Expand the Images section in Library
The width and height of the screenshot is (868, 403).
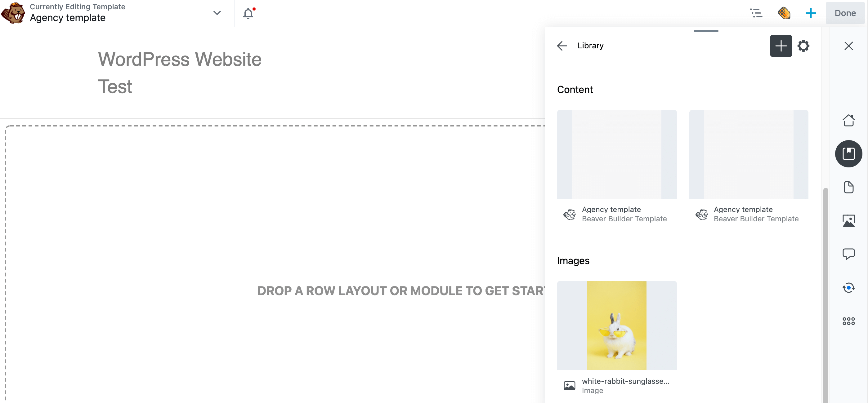pos(574,260)
